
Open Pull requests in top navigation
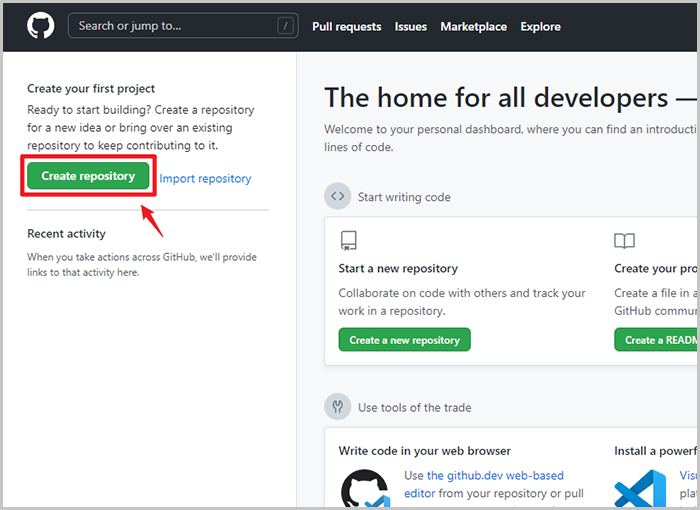tap(346, 27)
